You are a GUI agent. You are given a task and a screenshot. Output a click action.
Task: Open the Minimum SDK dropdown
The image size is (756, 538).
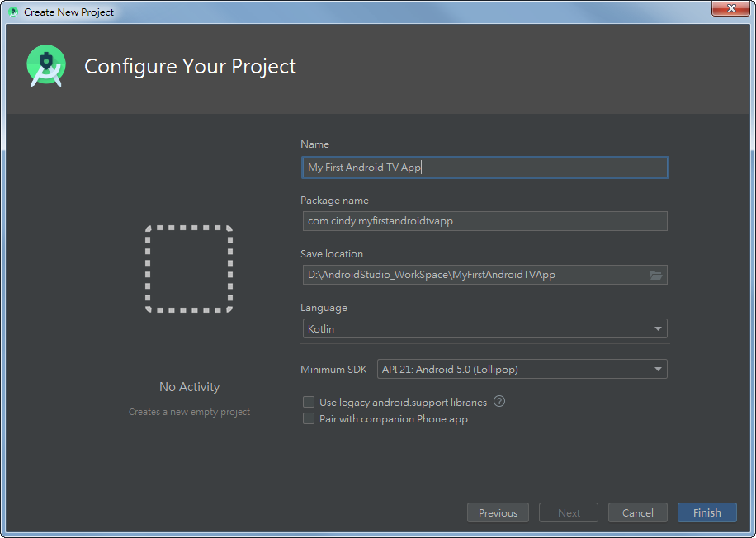[x=522, y=370]
